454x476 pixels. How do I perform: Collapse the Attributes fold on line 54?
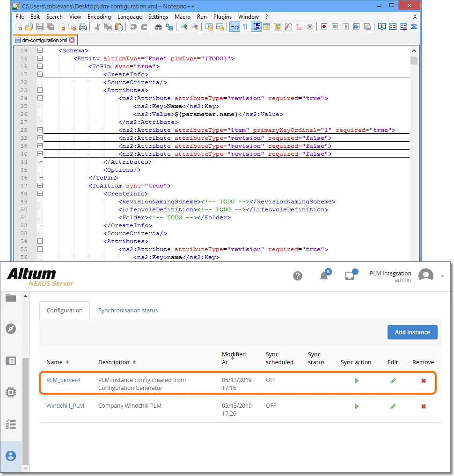point(40,241)
